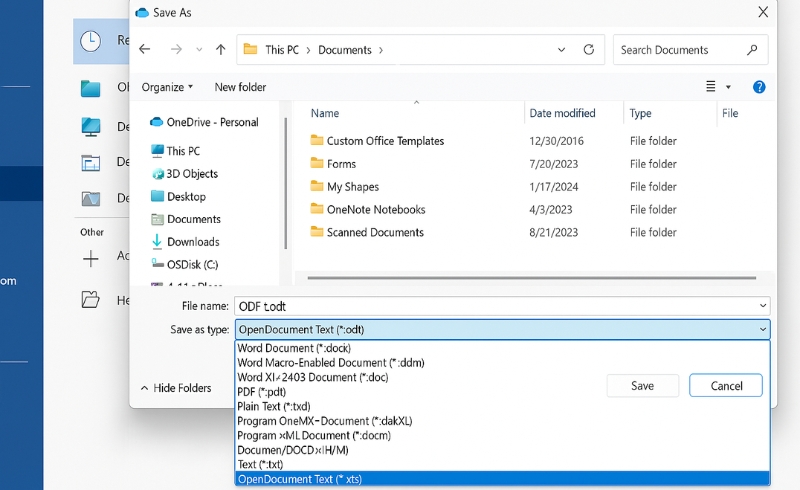Collapse the pane with Hide Folders

click(x=176, y=388)
